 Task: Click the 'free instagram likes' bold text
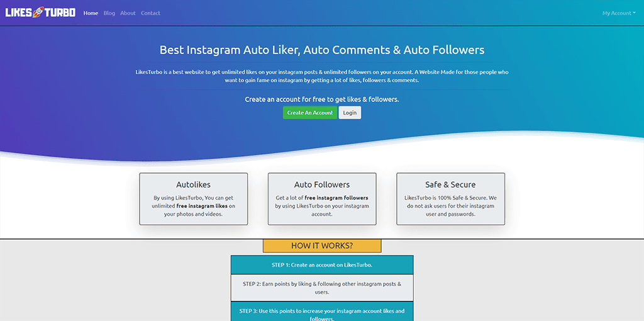pyautogui.click(x=202, y=206)
